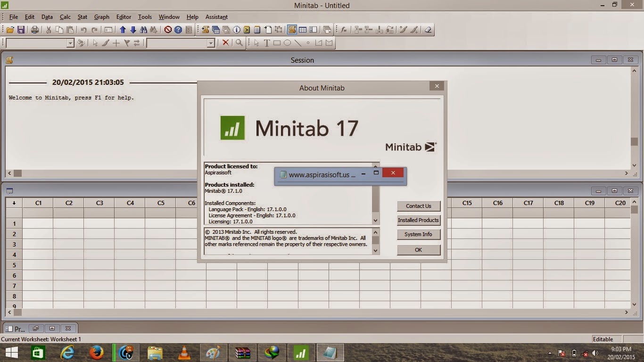Image resolution: width=644 pixels, height=362 pixels.
Task: Click the Find binoculars icon
Action: (x=143, y=30)
